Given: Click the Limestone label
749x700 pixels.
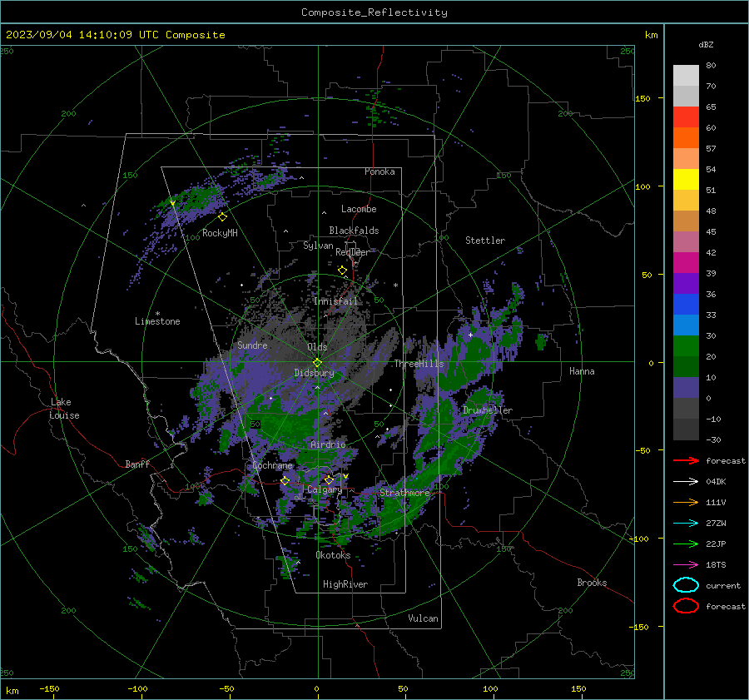Looking at the screenshot, I should click(157, 321).
